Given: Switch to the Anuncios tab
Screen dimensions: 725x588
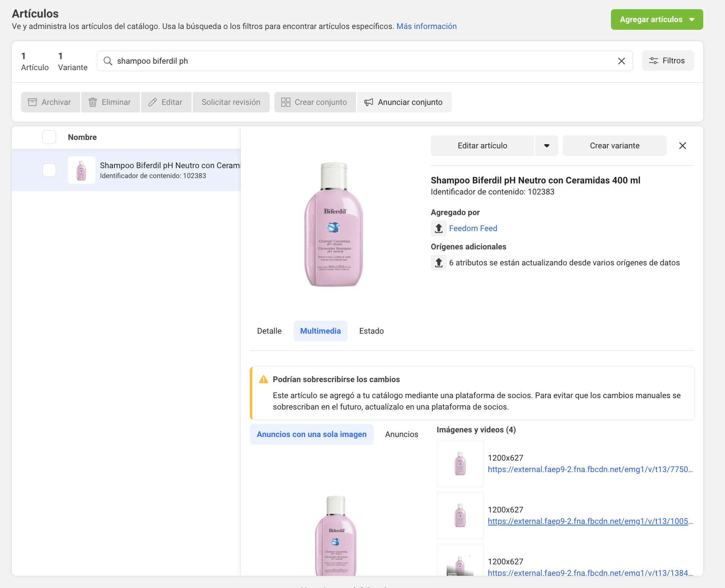Looking at the screenshot, I should (x=401, y=434).
